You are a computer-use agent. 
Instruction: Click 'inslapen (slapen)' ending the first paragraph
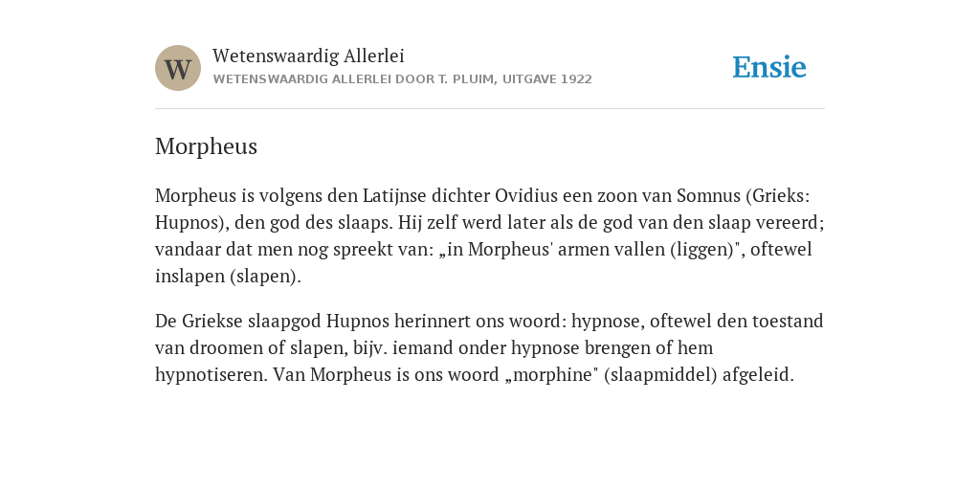[x=228, y=277]
